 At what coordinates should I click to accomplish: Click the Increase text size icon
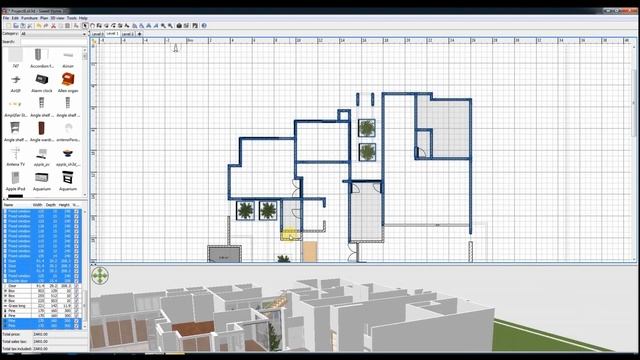(x=134, y=25)
